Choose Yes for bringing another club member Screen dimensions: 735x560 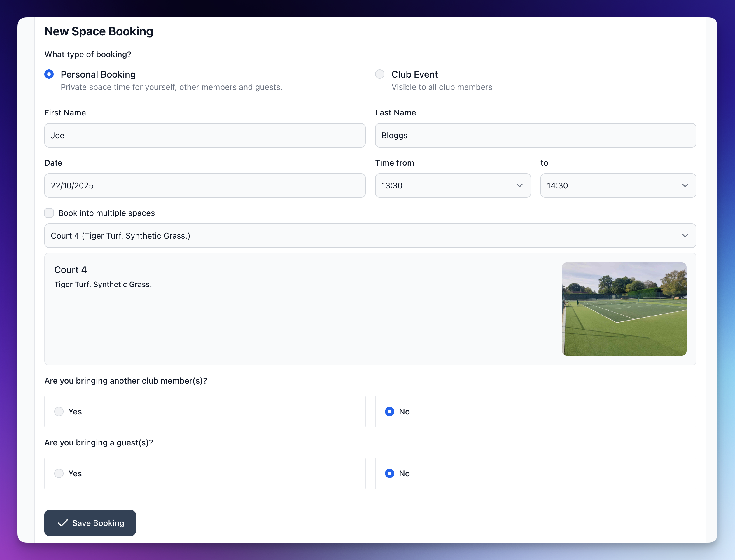pyautogui.click(x=59, y=412)
